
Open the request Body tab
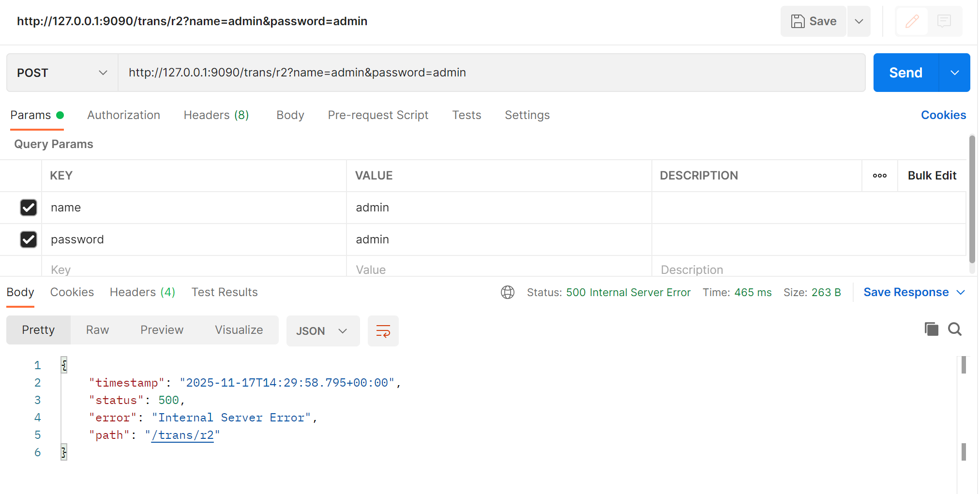290,115
